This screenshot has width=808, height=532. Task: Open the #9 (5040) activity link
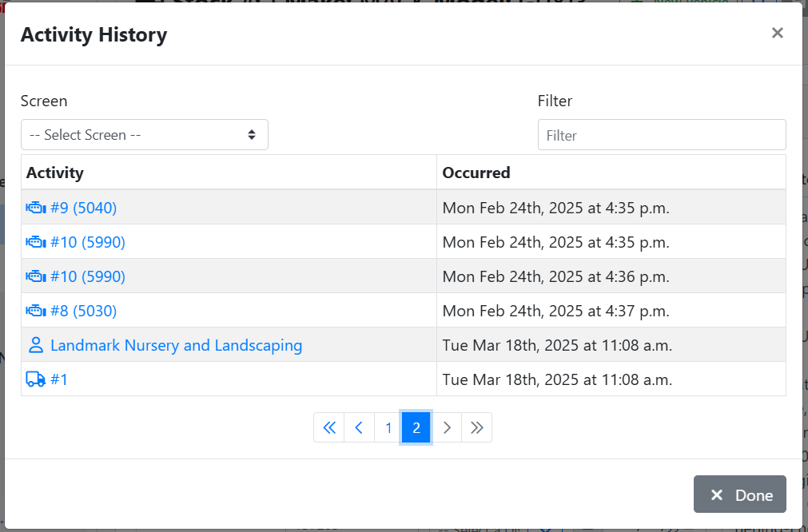pyautogui.click(x=83, y=208)
